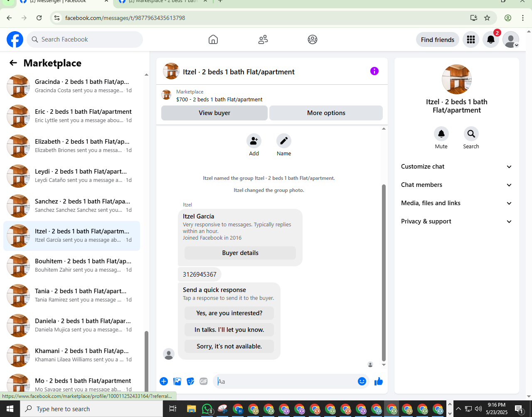Expand Chat members section
This screenshot has height=417, width=532.
456,185
